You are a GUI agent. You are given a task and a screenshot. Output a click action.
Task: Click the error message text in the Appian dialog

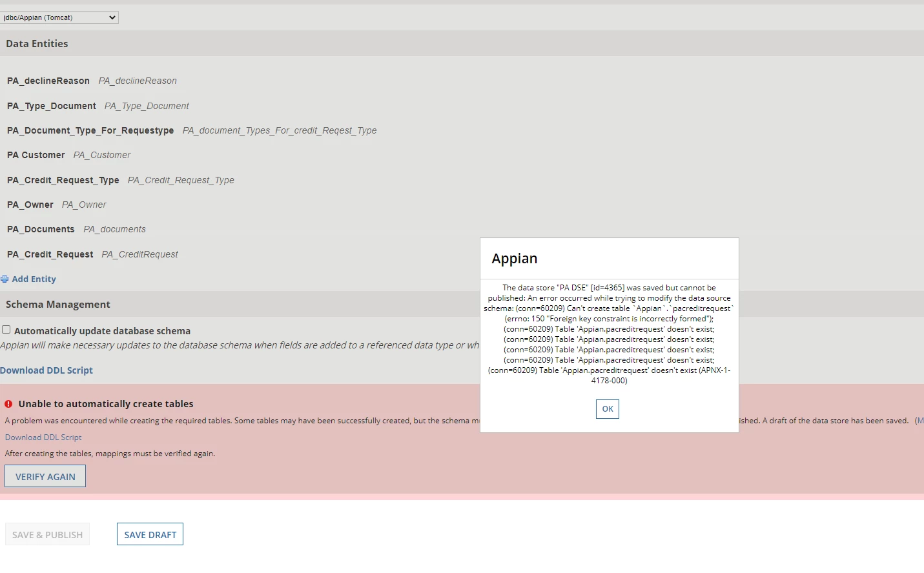[x=609, y=334]
